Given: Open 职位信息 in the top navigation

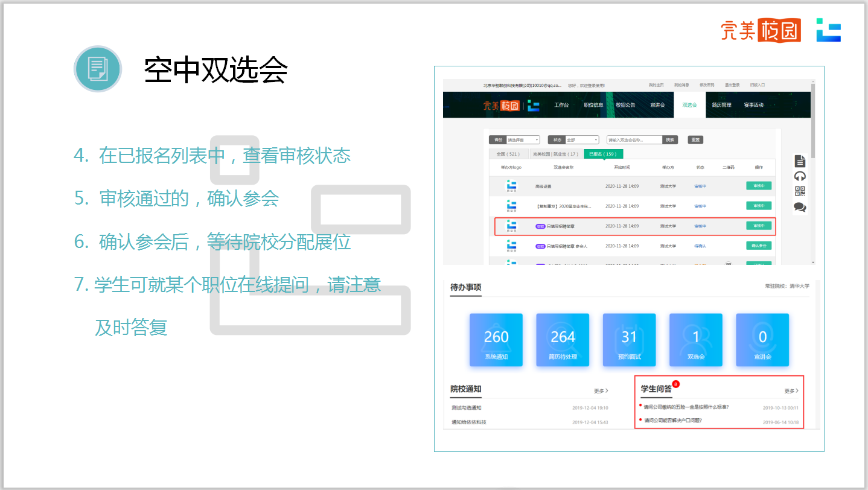Looking at the screenshot, I should pyautogui.click(x=593, y=105).
